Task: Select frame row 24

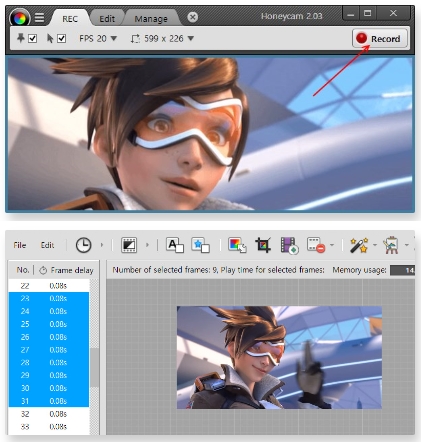Action: 49,311
